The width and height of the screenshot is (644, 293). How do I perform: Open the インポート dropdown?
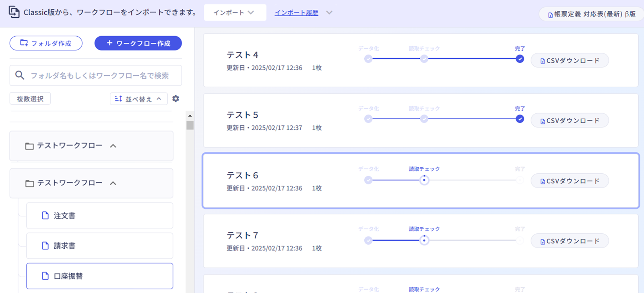(x=235, y=12)
